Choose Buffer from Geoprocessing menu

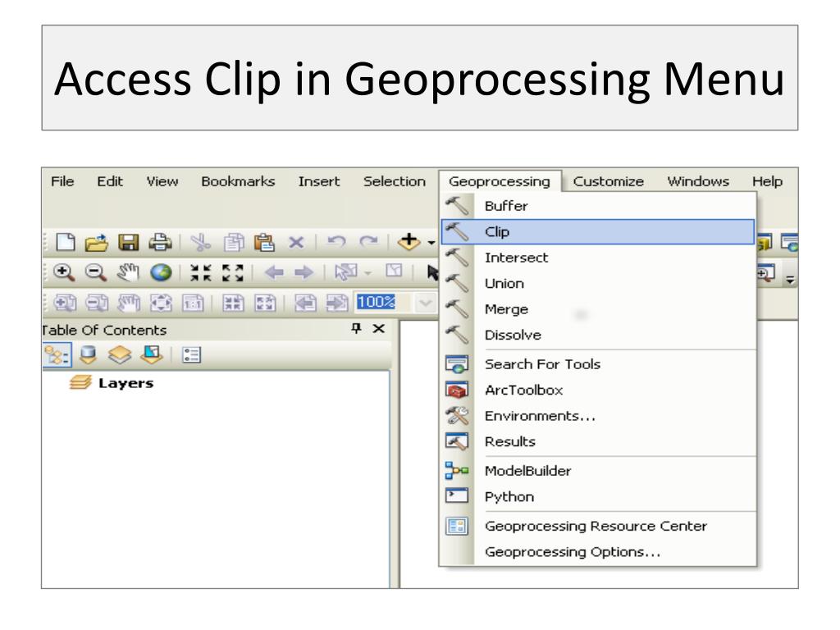pyautogui.click(x=598, y=206)
